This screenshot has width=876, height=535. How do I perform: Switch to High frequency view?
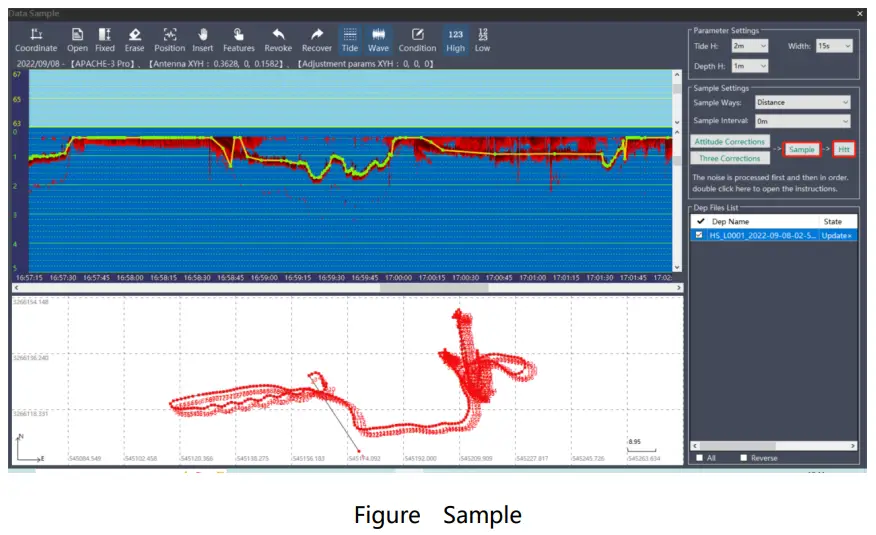click(x=455, y=40)
